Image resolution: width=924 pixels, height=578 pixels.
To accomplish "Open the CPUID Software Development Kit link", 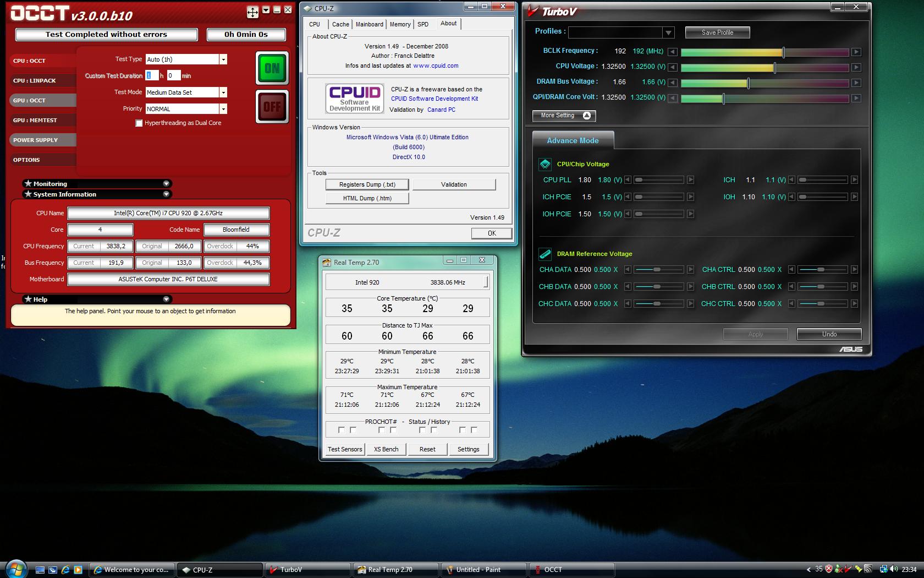I will click(x=435, y=99).
